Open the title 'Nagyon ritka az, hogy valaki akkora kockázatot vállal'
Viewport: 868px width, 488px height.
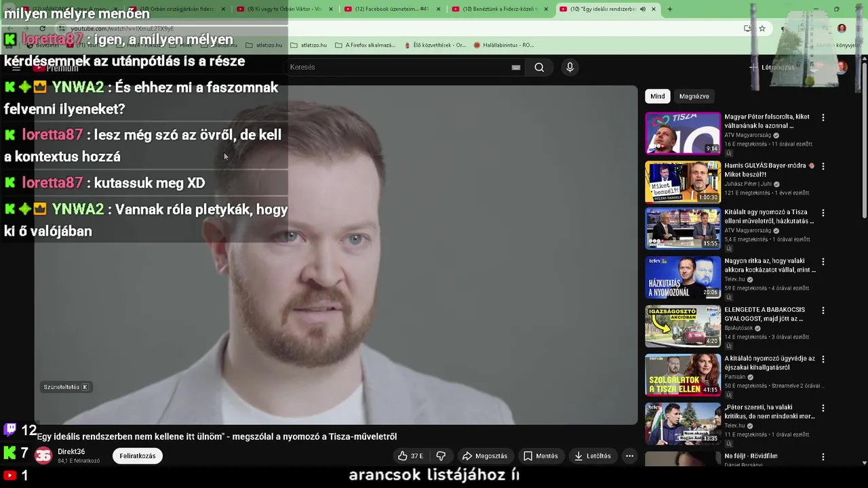click(770, 265)
